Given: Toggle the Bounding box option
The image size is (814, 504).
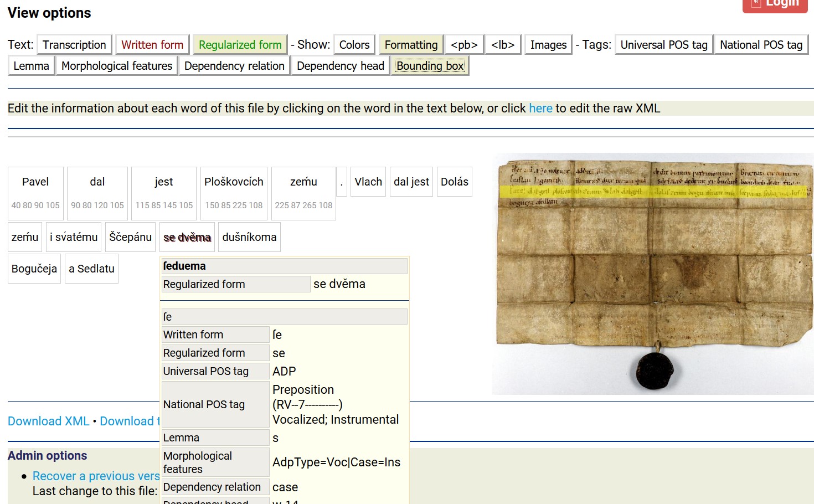Looking at the screenshot, I should [430, 66].
